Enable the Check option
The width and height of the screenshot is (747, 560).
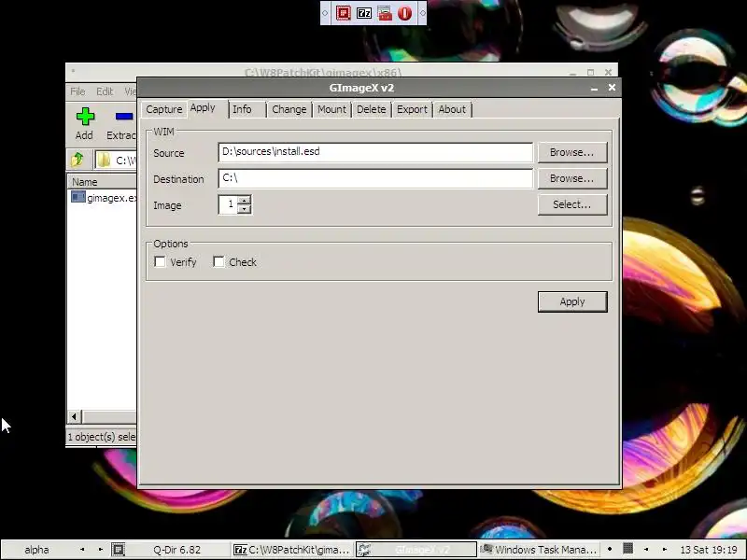point(218,262)
